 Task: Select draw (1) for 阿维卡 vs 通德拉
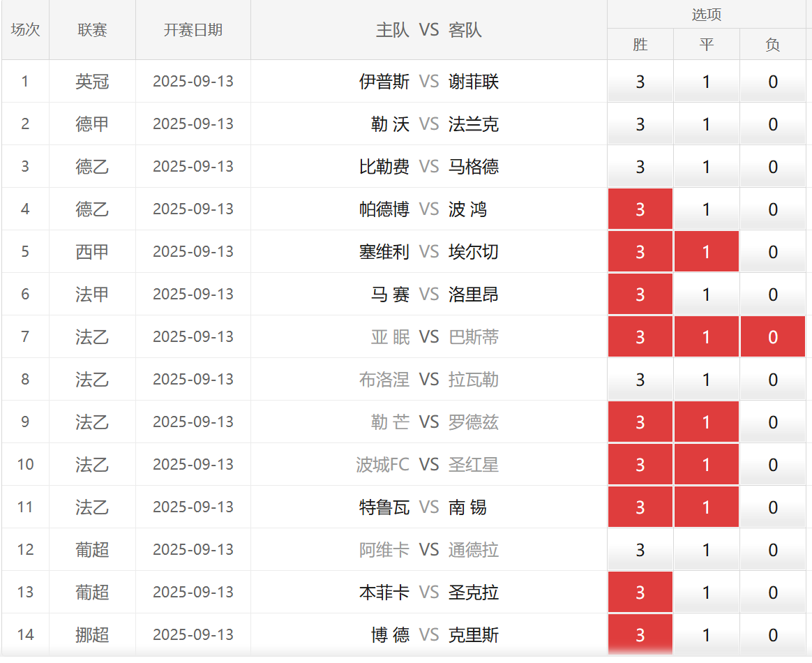pyautogui.click(x=707, y=549)
